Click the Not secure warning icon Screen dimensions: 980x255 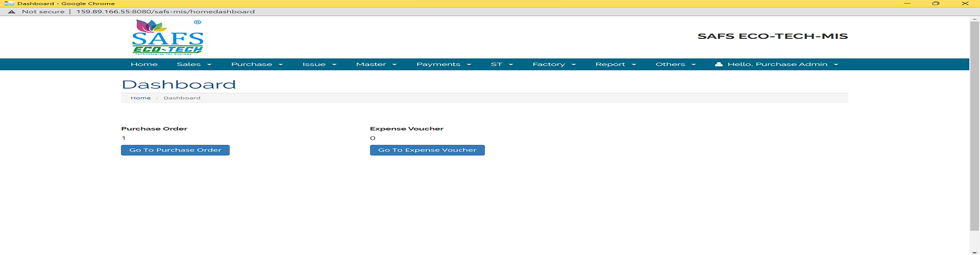pyautogui.click(x=12, y=12)
